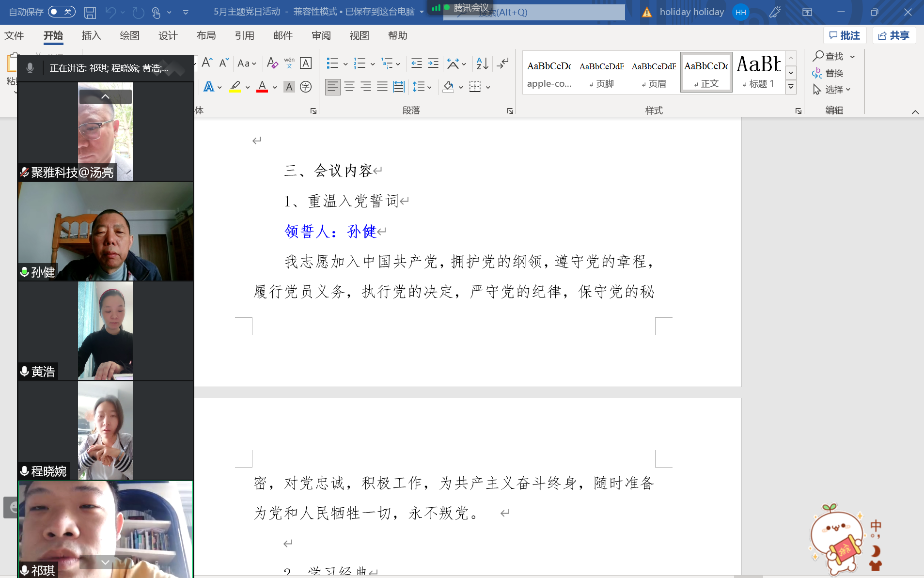Click the decrease font size icon

223,63
